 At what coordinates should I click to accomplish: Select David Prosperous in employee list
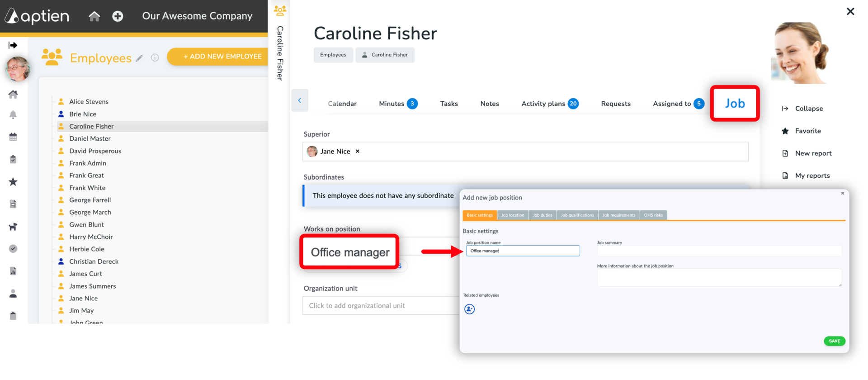(95, 151)
